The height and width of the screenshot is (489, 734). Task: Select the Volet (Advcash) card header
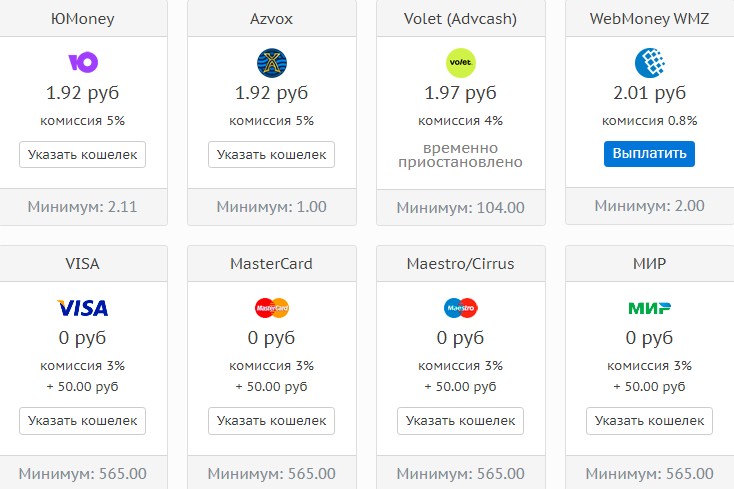[x=461, y=19]
